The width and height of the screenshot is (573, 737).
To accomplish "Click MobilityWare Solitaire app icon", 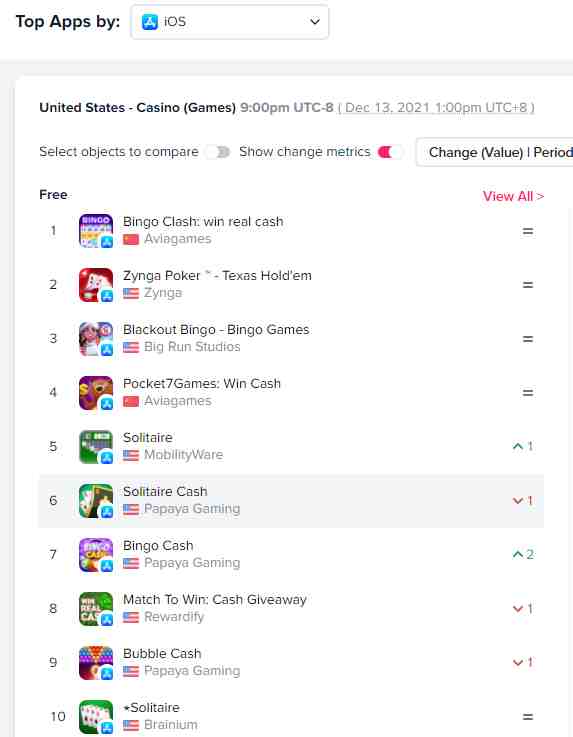I will click(96, 447).
